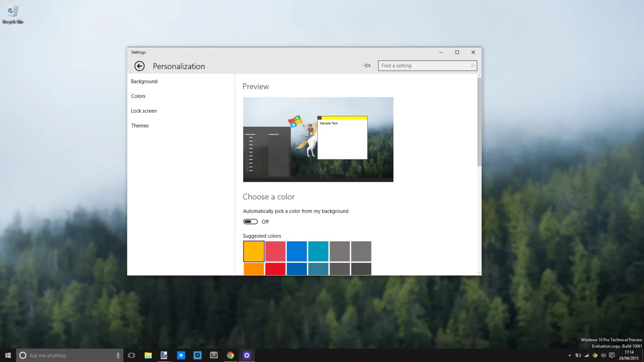Open the clock showing 17:14
The image size is (644, 362).
(629, 355)
